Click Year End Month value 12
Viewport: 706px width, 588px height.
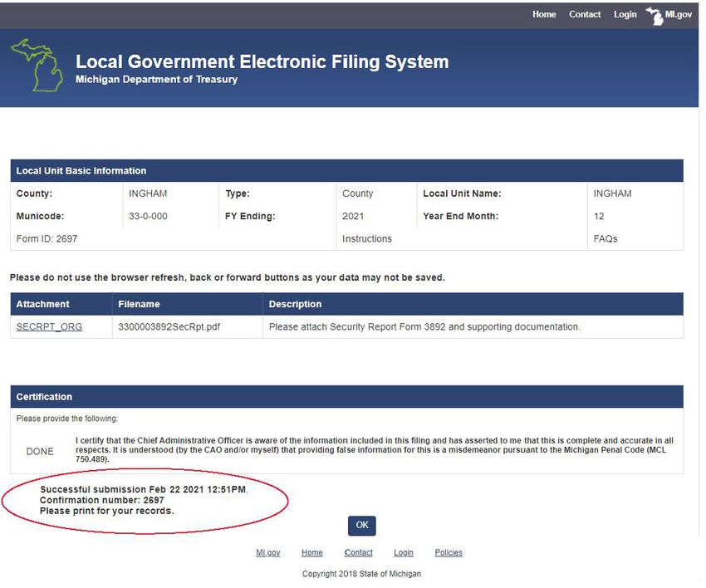click(598, 216)
